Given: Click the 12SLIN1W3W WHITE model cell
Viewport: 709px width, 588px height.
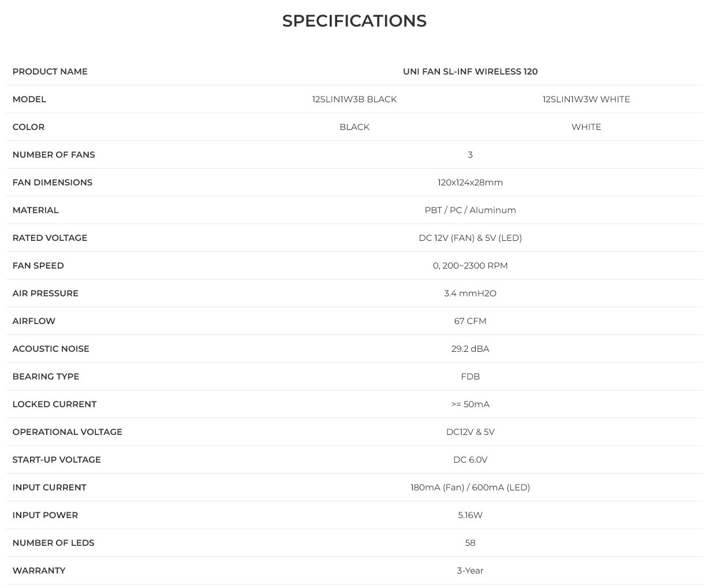Looking at the screenshot, I should point(586,99).
